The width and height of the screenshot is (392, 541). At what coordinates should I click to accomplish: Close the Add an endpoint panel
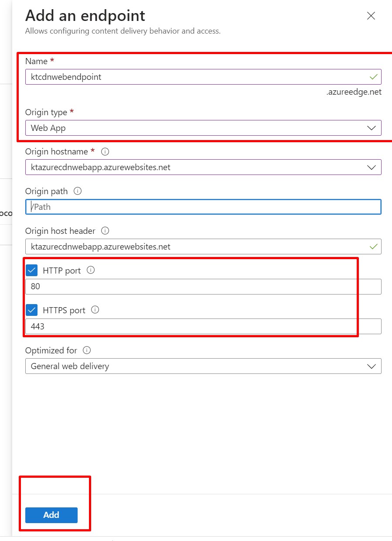tap(371, 16)
